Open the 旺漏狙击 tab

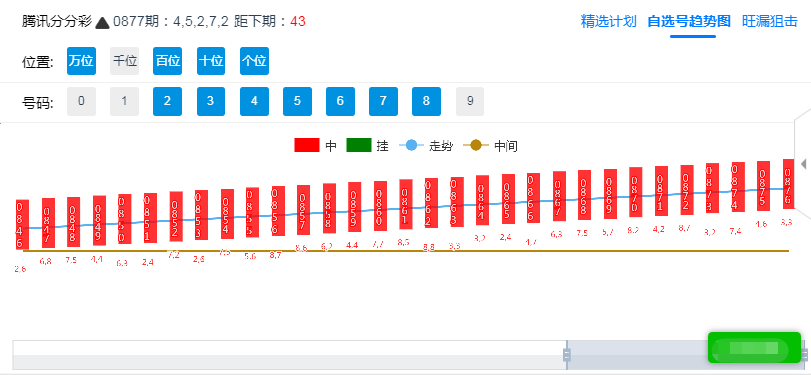(x=770, y=22)
